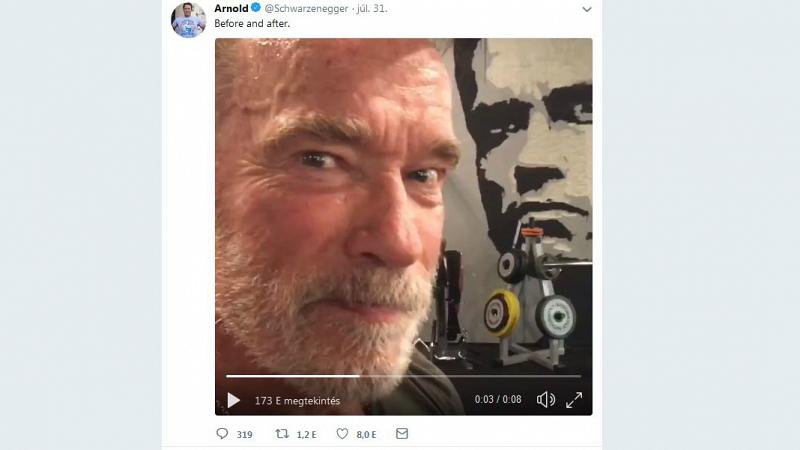
Task: Enter fullscreen mode for the video
Action: (574, 400)
